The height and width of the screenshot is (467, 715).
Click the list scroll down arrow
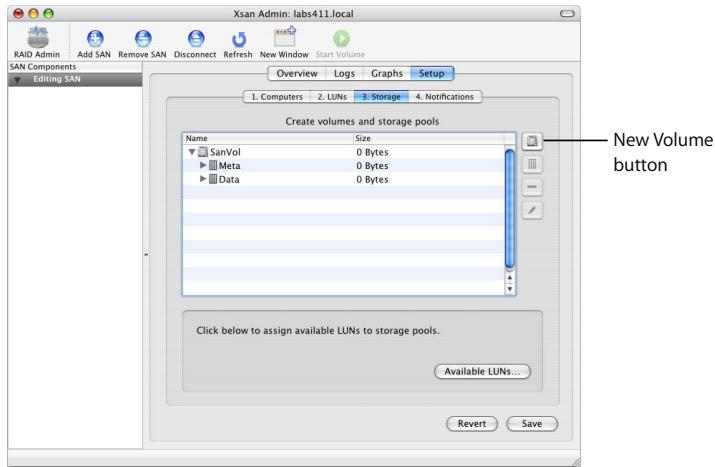tap(510, 289)
